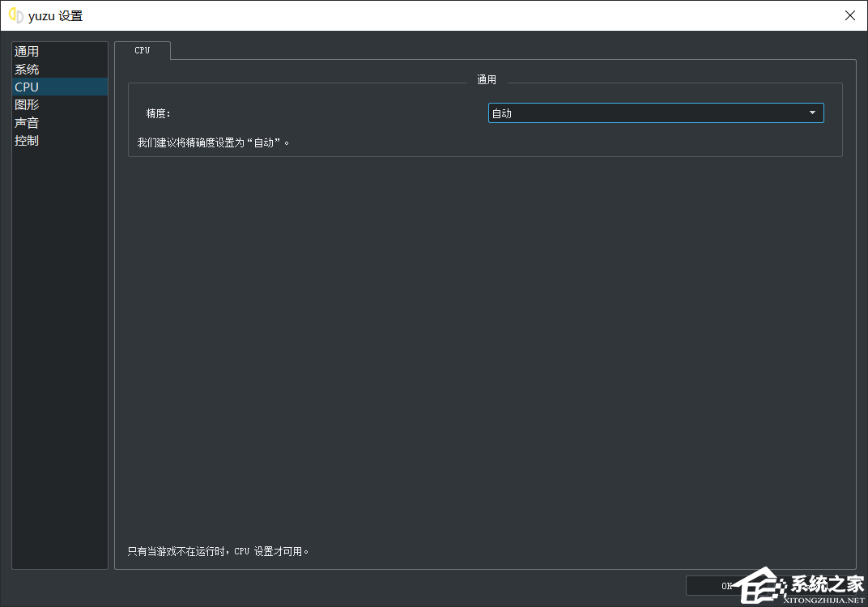868x607 pixels.
Task: Click the yuzu logo icon in title bar
Action: coord(16,15)
